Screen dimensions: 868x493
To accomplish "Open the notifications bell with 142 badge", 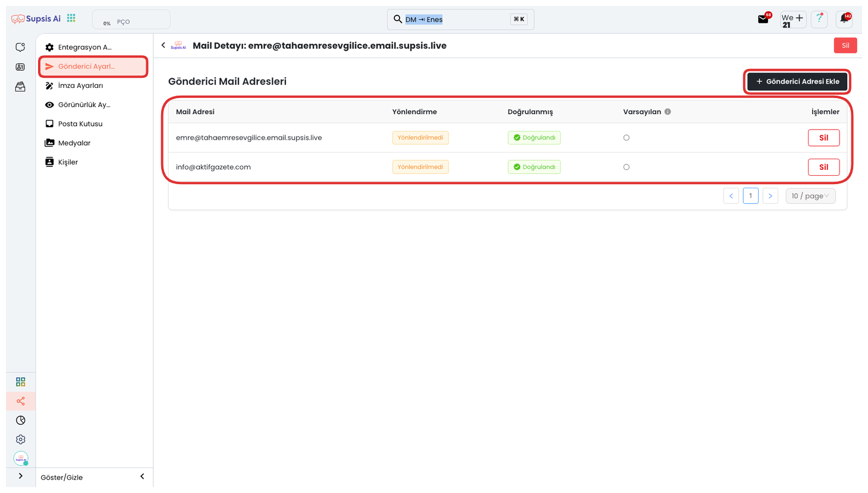I will coord(844,19).
